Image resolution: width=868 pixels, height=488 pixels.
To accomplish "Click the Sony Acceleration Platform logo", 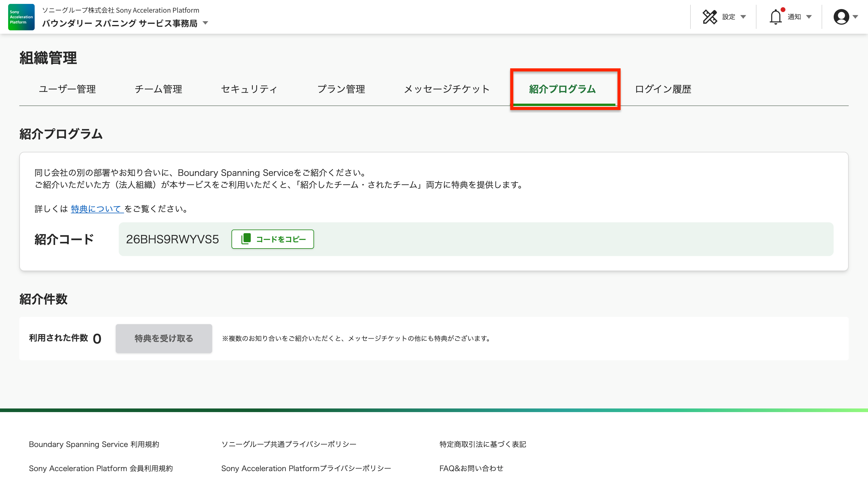I will (21, 17).
